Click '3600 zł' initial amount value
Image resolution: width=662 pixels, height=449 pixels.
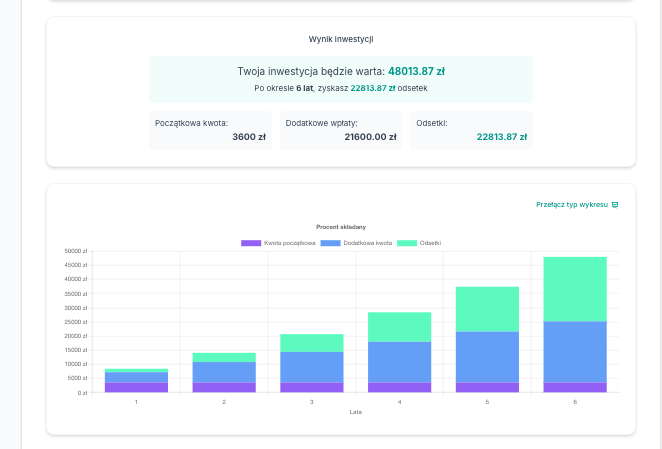(249, 137)
